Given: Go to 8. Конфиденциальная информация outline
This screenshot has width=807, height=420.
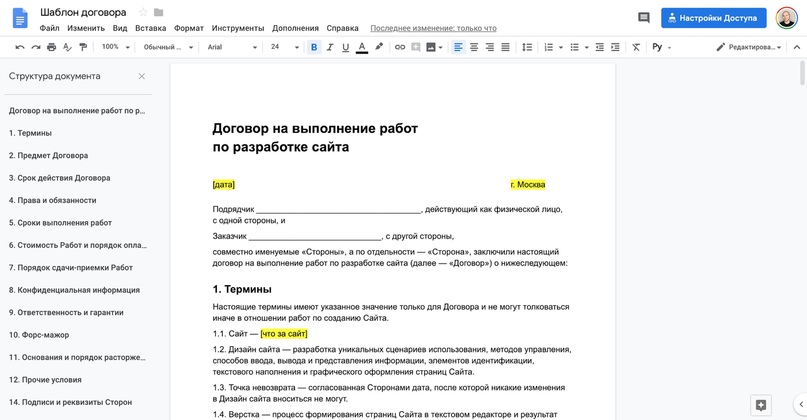Looking at the screenshot, I should click(74, 290).
